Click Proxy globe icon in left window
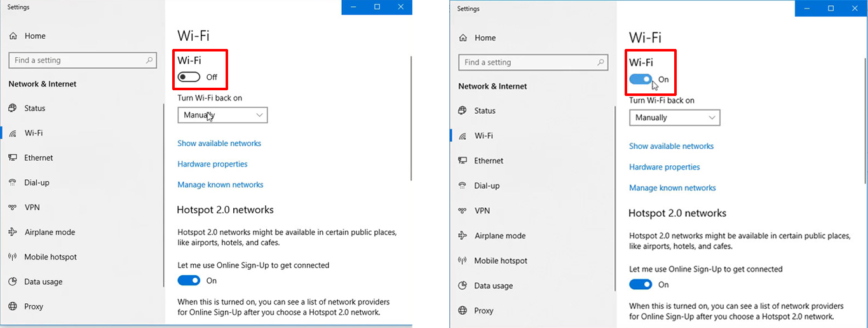Screen dimensions: 868x328 tap(13, 306)
